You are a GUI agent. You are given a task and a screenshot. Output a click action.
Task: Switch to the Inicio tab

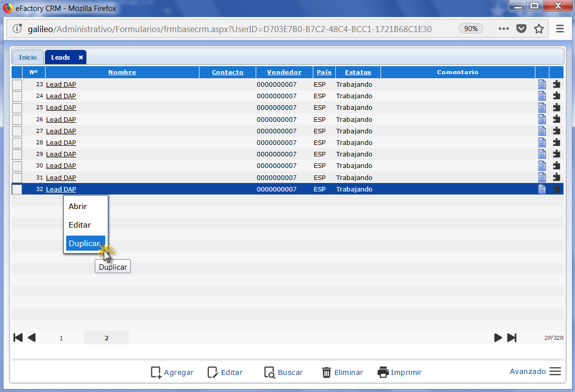[28, 57]
